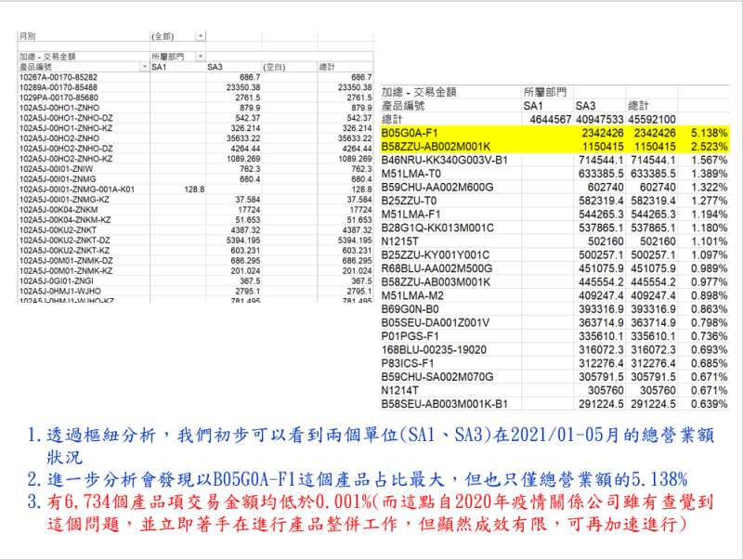Screen dimensions: 743x560
Task: Click the 4644567 SA1 total cell
Action: 550,119
